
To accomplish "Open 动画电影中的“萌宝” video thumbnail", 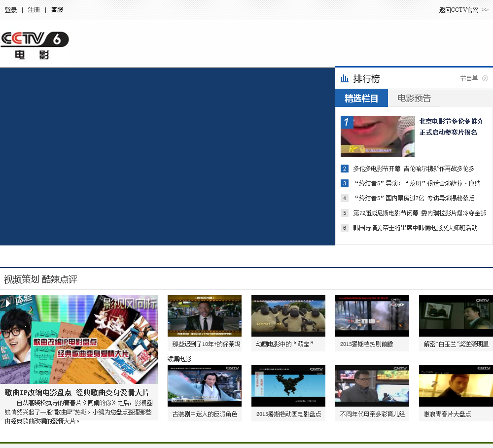I will pyautogui.click(x=288, y=316).
